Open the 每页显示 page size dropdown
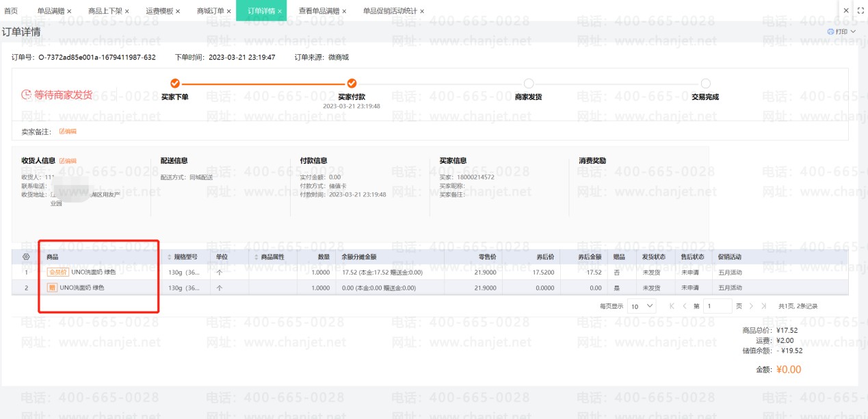This screenshot has width=868, height=419. pos(641,306)
